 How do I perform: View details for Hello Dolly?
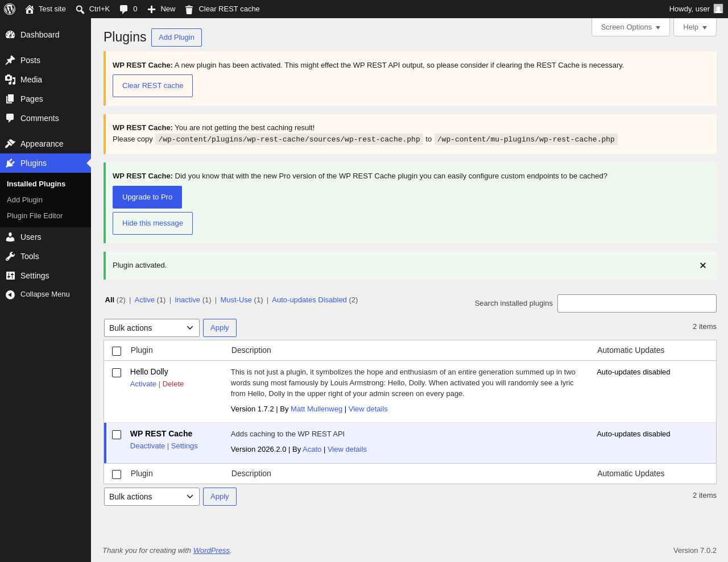(x=368, y=409)
